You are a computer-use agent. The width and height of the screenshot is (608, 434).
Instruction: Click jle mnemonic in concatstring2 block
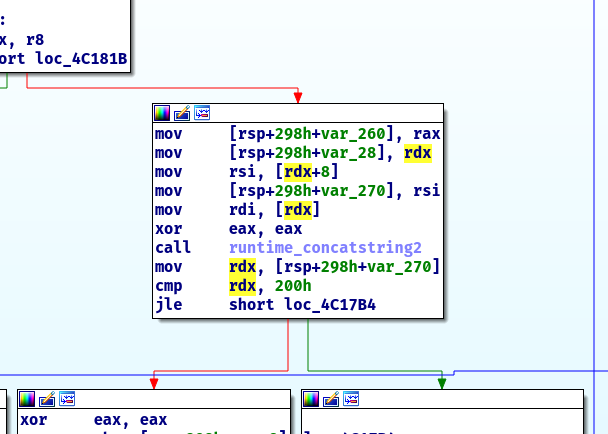pos(169,305)
